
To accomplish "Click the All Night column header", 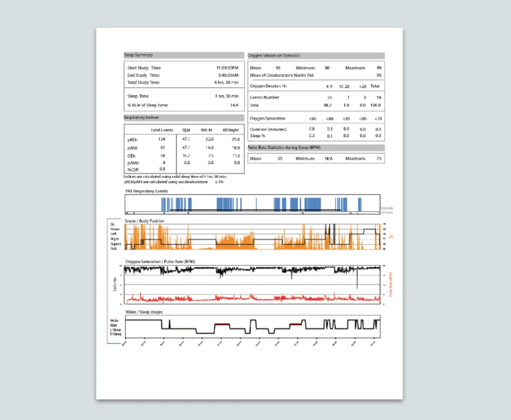I will point(231,130).
